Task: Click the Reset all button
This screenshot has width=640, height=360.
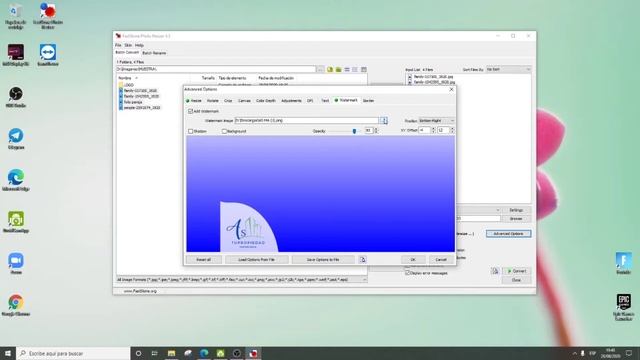Action: 204,260
